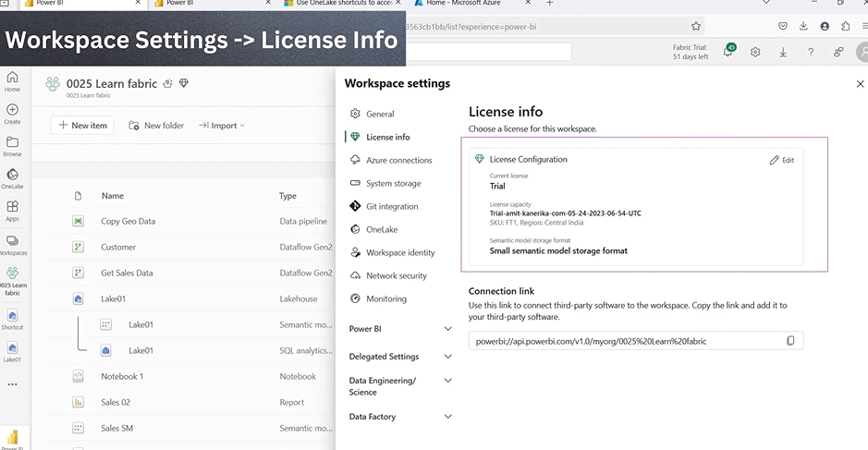
Task: Expand the Power BI settings section
Action: click(400, 329)
